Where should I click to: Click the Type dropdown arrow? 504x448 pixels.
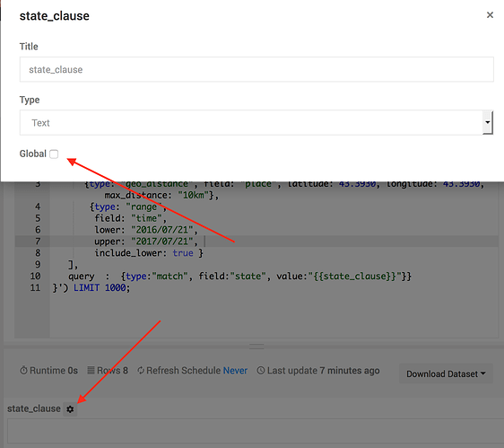coord(488,123)
